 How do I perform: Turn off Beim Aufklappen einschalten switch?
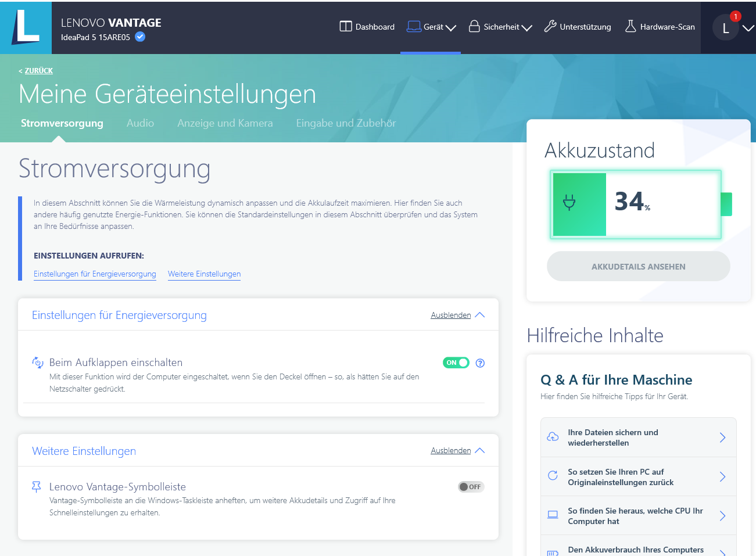pos(456,363)
